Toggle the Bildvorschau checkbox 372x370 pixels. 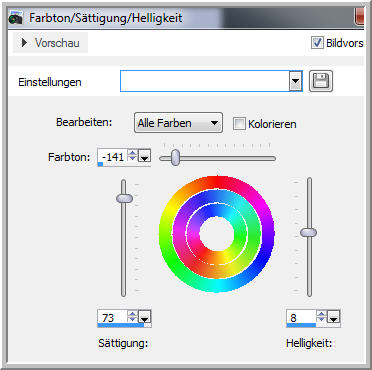pos(317,43)
